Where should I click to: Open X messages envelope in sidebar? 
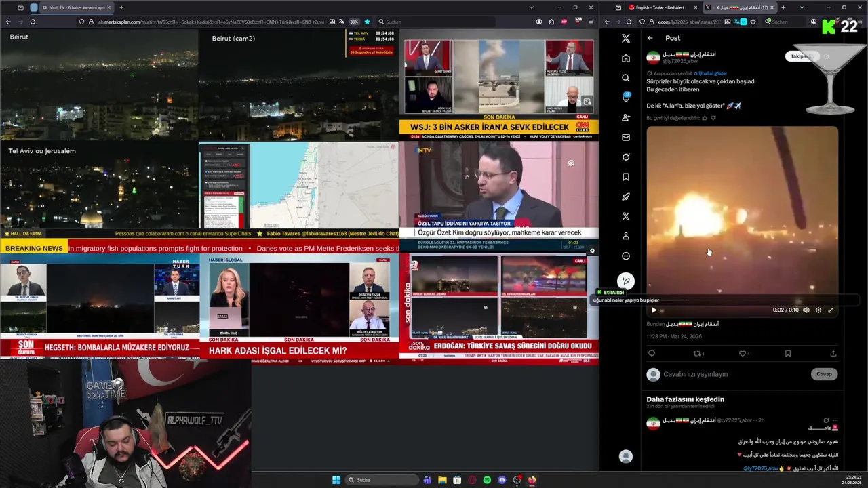pyautogui.click(x=626, y=137)
